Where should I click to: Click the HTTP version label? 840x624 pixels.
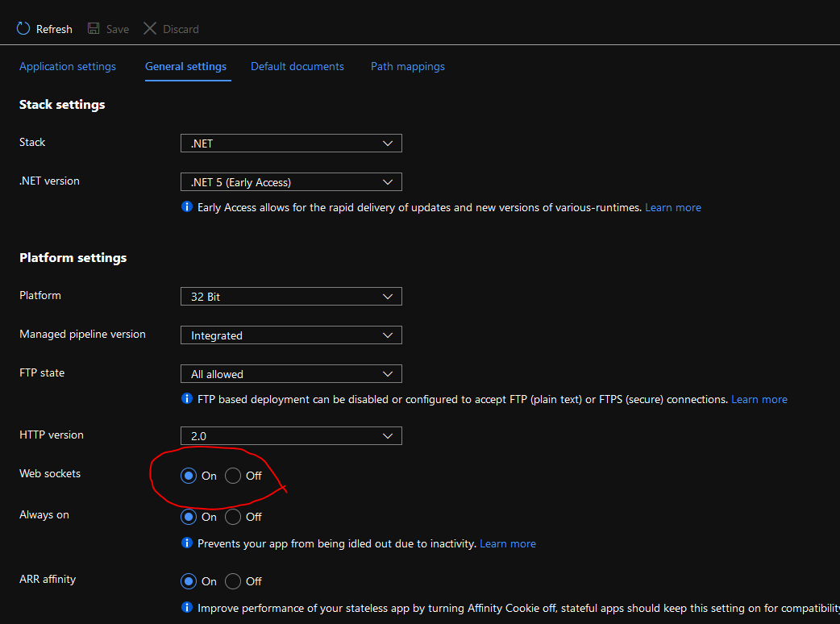tap(52, 435)
